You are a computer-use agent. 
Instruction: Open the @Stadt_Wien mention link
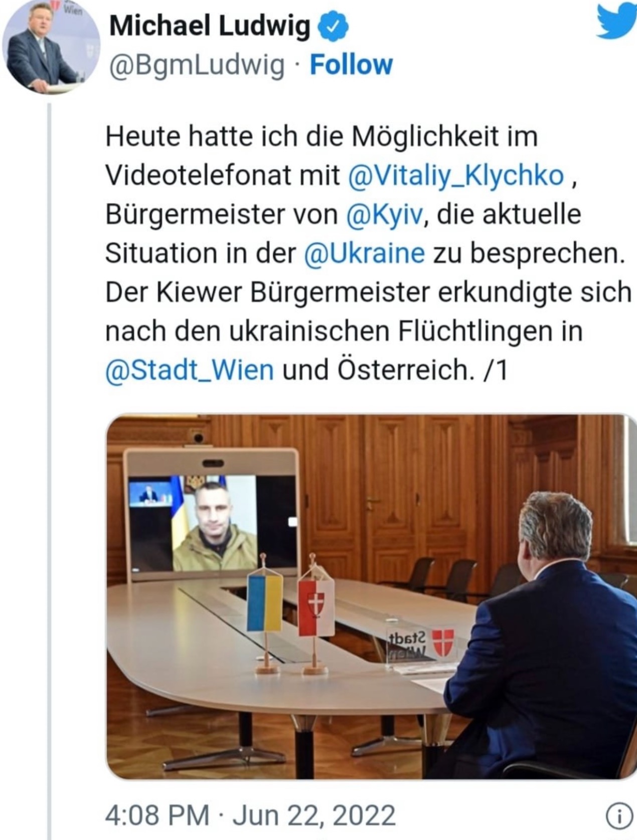(x=190, y=370)
